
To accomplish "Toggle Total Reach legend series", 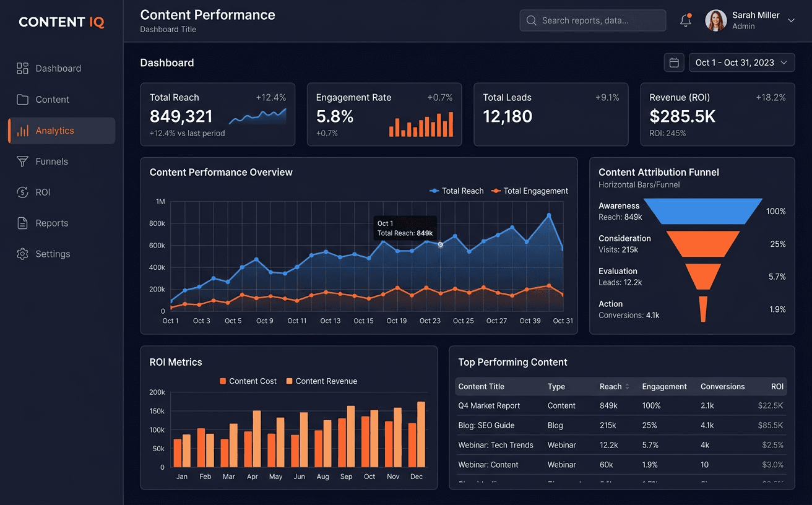I will pyautogui.click(x=457, y=191).
